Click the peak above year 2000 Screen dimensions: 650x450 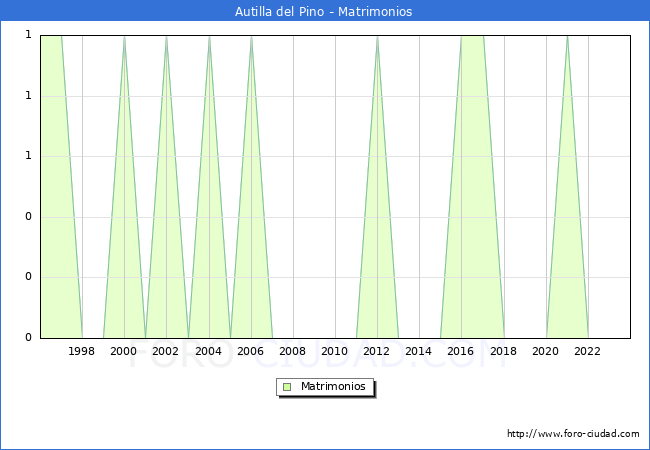pos(124,37)
